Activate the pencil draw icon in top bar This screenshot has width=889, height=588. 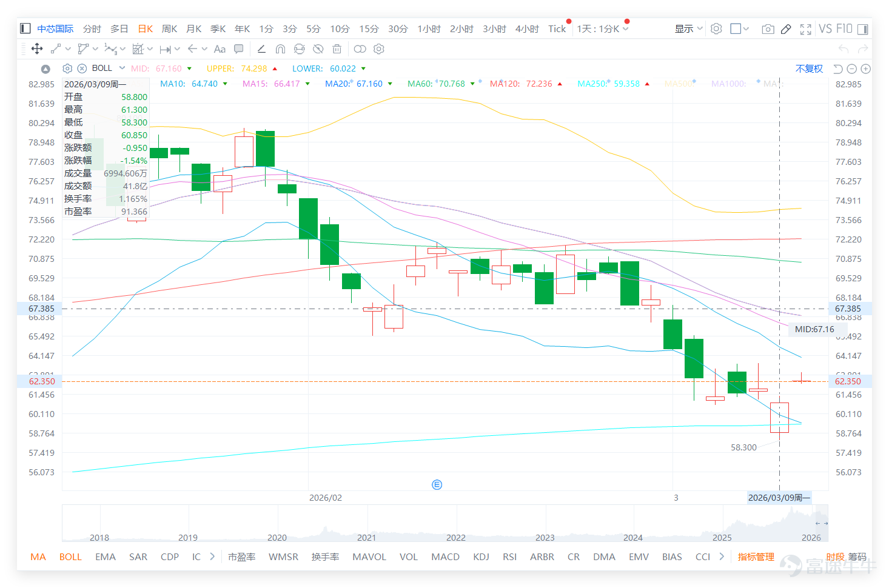786,28
